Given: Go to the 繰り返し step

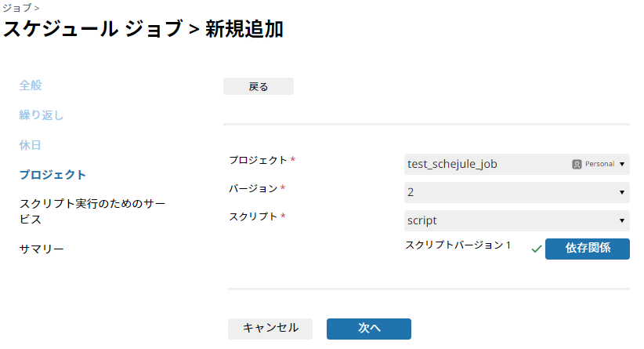Looking at the screenshot, I should (x=41, y=115).
